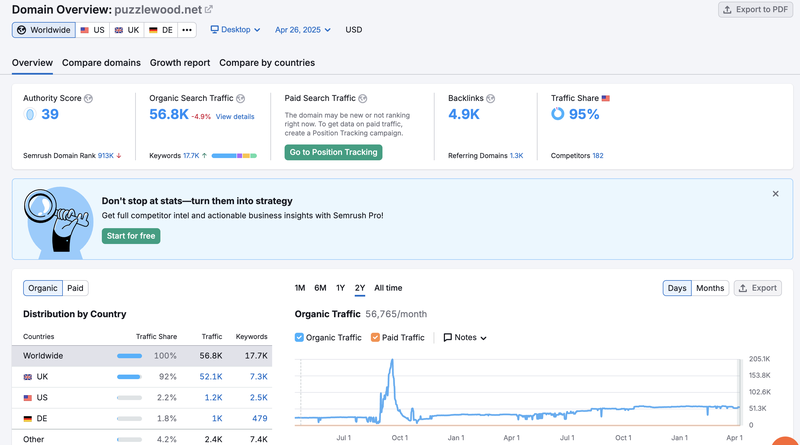This screenshot has height=445, width=800.
Task: Click the US flag in country table
Action: pos(28,398)
